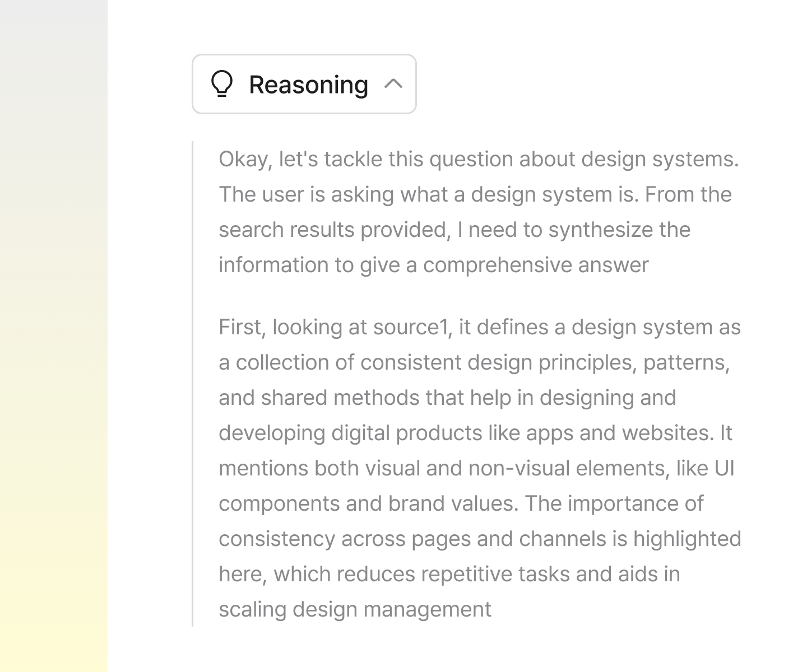Viewport: 807px width, 672px height.
Task: Click the vertical quote bar beside the reasoning text
Action: 193,384
